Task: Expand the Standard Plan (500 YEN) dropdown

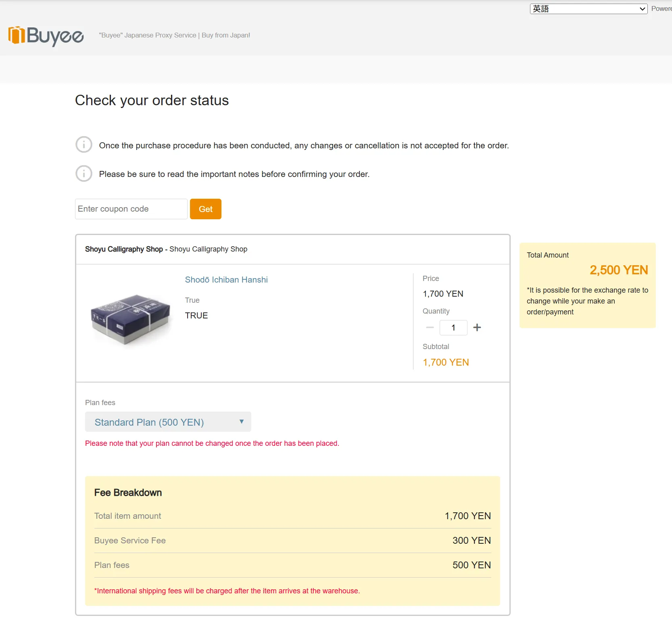Action: 168,422
